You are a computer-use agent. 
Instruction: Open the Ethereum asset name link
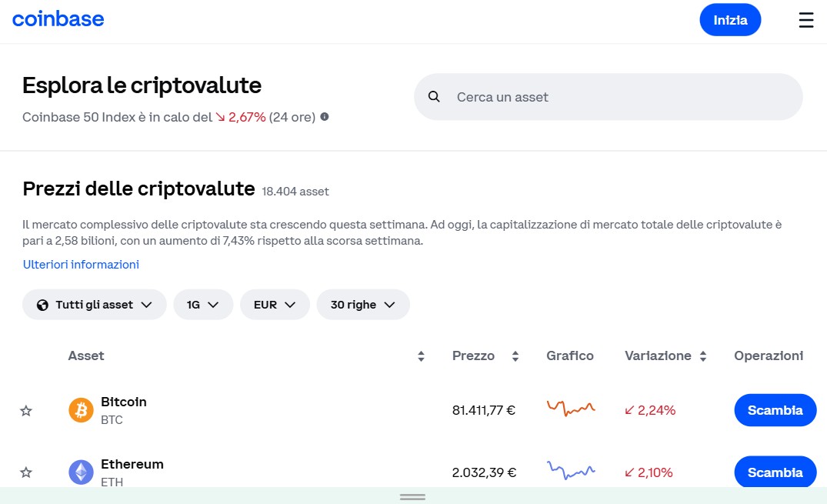click(x=132, y=464)
